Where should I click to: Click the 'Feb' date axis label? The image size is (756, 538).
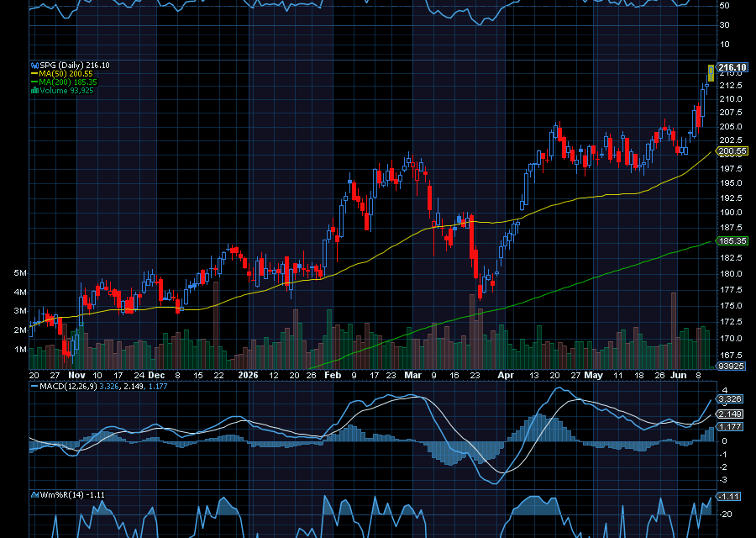point(333,375)
